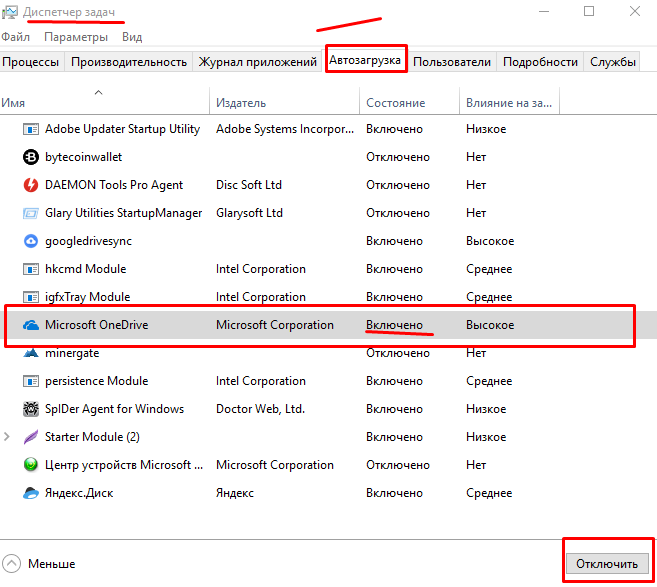Select the bytecoinwallet icon
Viewport: 657px width, 587px height.
30,157
